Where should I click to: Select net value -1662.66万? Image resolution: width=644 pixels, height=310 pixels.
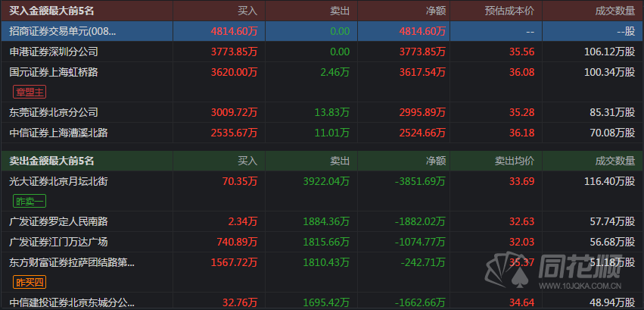pyautogui.click(x=420, y=303)
